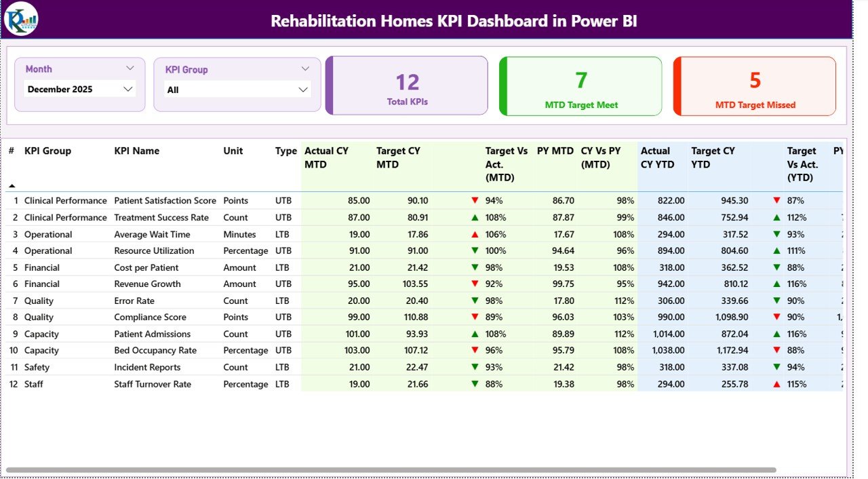Click the red up triangle on Staff Turnover YTD 115%
The image size is (868, 479).
point(775,383)
